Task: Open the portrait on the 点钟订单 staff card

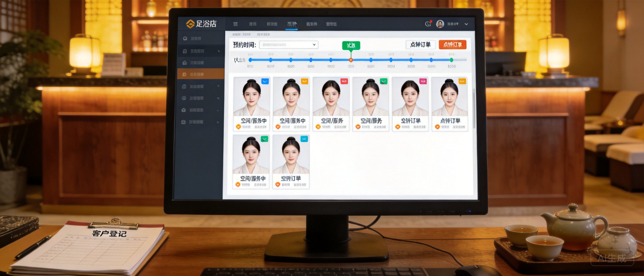Action: (450, 97)
